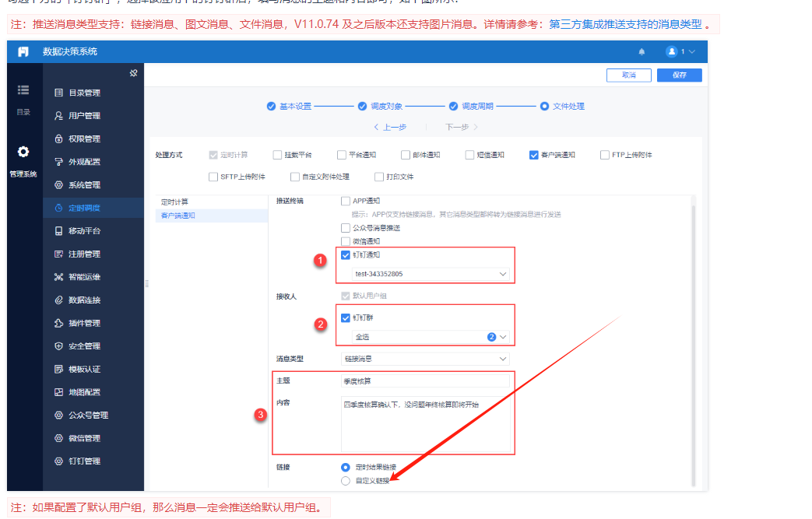The height and width of the screenshot is (519, 812).
Task: Enable the FTP上传附件 checkbox
Action: click(x=604, y=155)
